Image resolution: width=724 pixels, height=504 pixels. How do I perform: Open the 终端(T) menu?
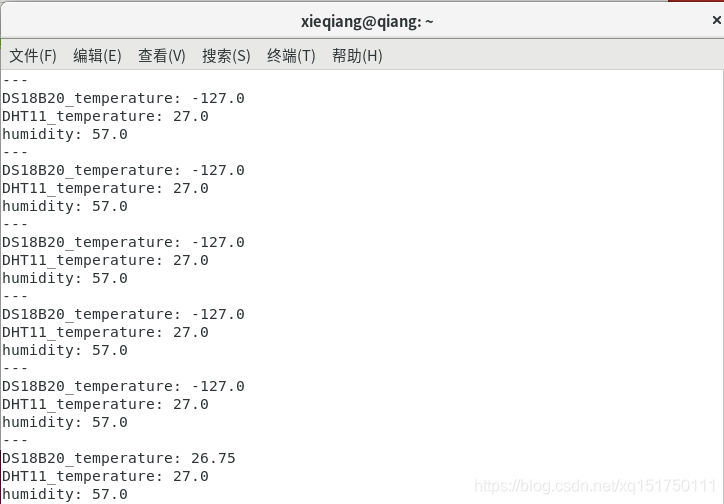tap(291, 56)
